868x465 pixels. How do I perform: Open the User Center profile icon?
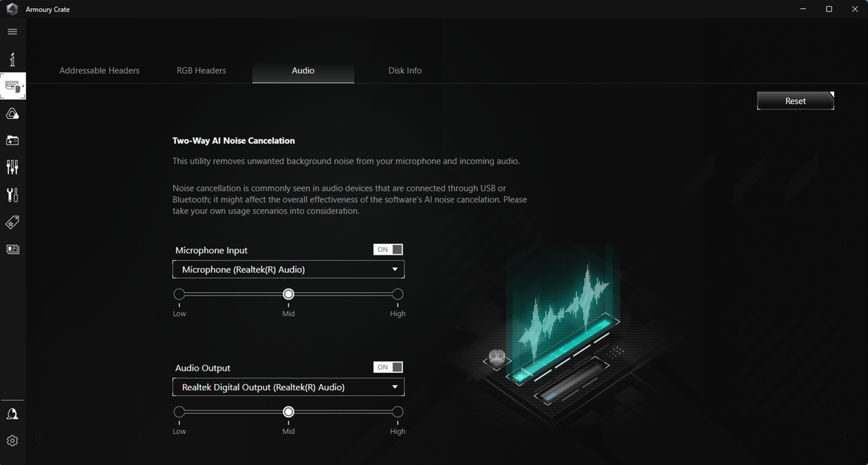pos(13,414)
